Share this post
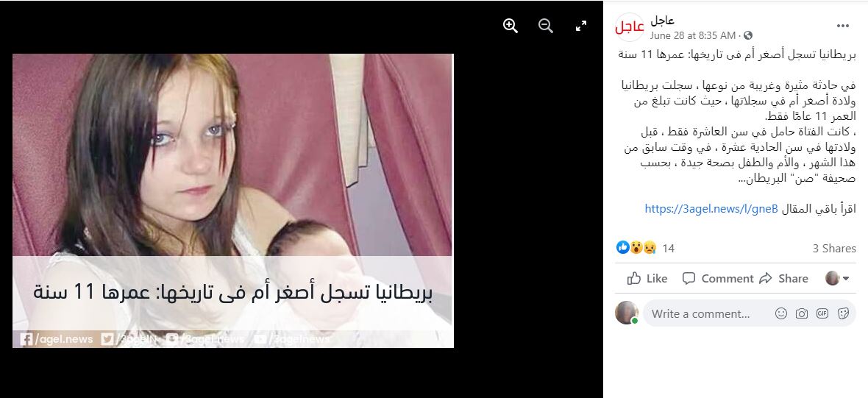This screenshot has height=398, width=868. coord(783,278)
